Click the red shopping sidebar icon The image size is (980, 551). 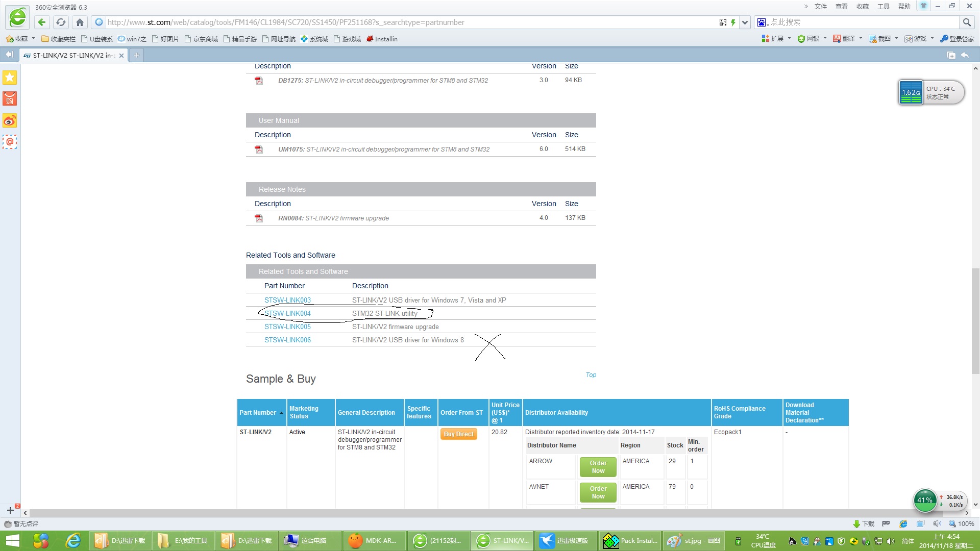[x=10, y=98]
